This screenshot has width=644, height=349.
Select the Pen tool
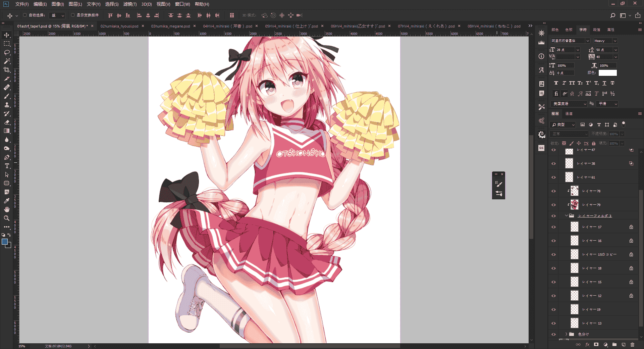click(x=7, y=157)
